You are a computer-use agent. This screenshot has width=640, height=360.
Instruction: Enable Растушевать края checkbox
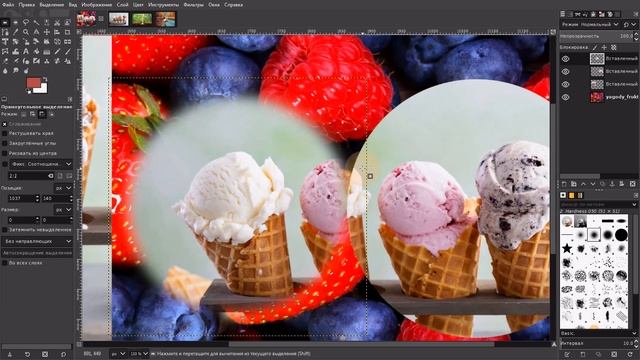click(x=5, y=133)
